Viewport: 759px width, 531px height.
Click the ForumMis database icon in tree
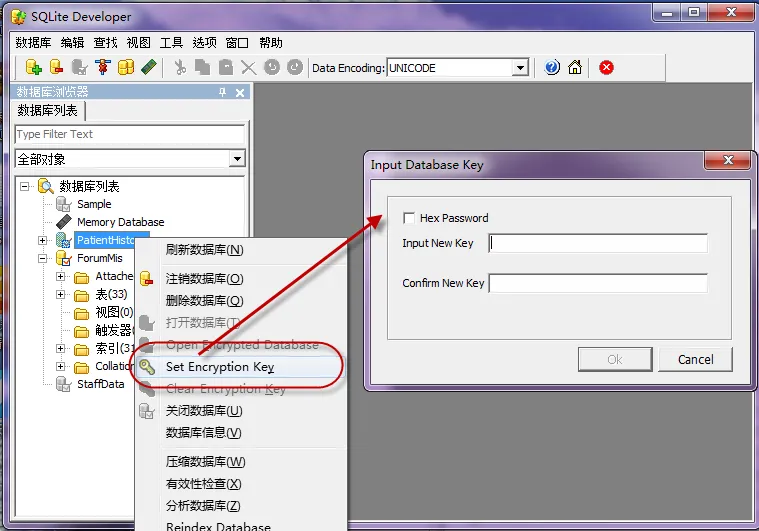(x=64, y=258)
